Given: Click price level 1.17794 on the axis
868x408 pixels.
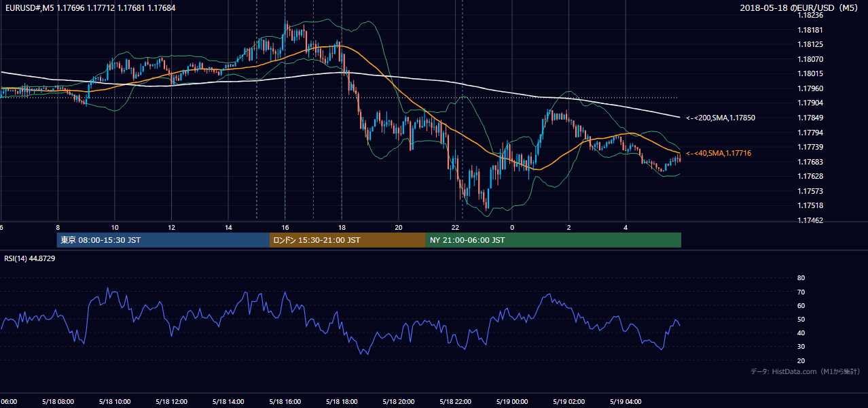Looking at the screenshot, I should coord(810,133).
